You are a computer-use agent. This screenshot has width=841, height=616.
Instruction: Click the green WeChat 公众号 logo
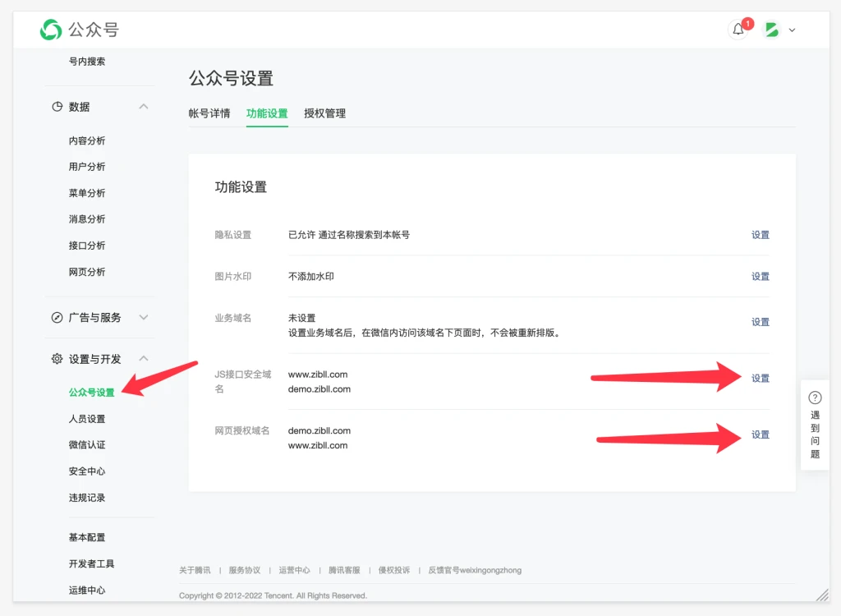coord(51,30)
